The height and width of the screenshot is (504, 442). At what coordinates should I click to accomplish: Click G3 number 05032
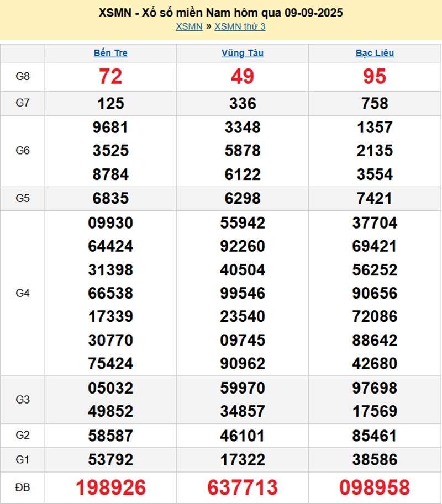click(110, 388)
